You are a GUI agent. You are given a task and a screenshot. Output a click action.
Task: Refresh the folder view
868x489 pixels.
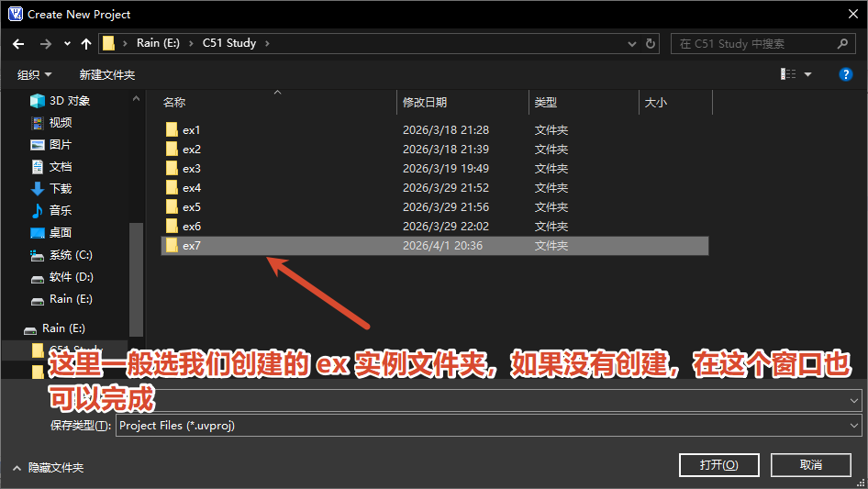point(651,43)
